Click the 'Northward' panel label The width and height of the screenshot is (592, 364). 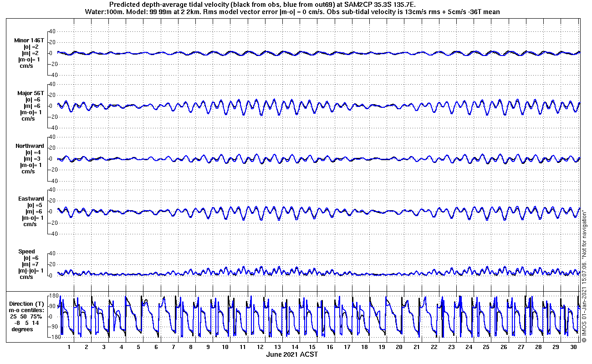pos(30,146)
